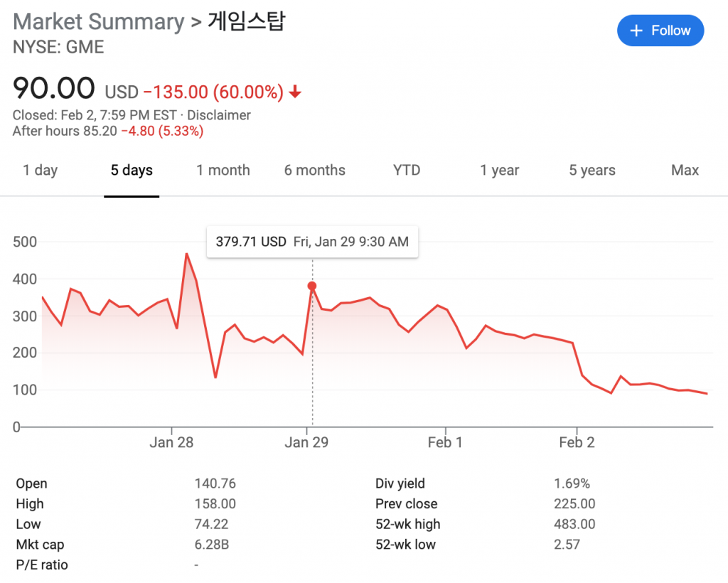Image resolution: width=728 pixels, height=583 pixels.
Task: Switch to the 1 month range
Action: click(223, 171)
